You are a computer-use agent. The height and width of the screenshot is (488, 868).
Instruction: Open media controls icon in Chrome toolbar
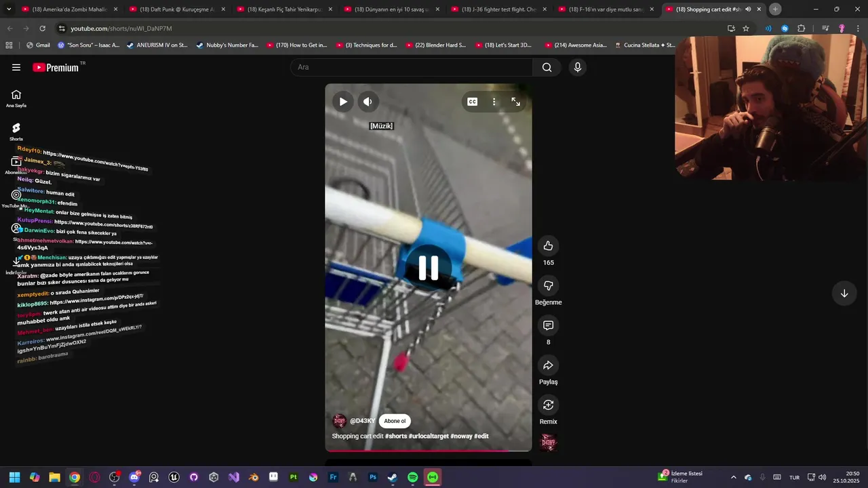[825, 28]
